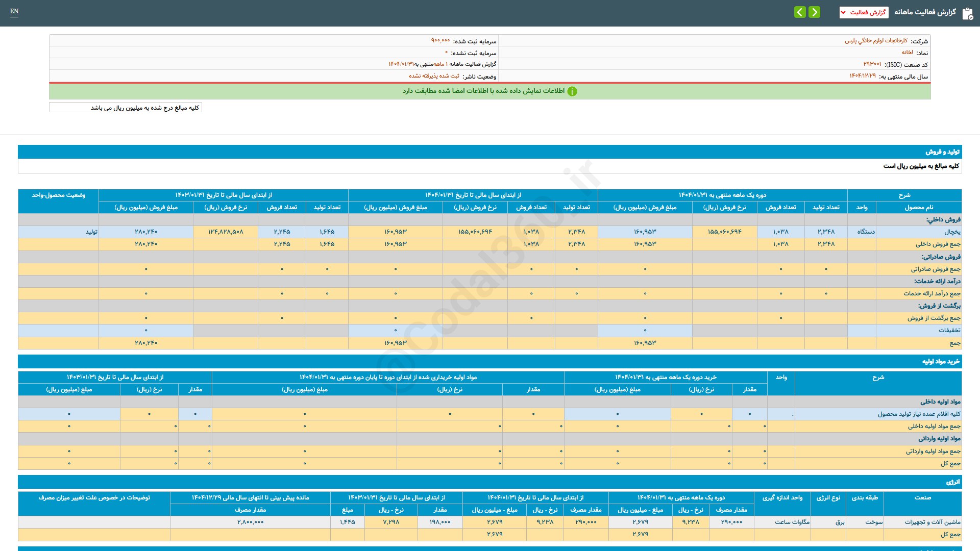This screenshot has width=980, height=551.
Task: Click the تولید و فروش section header
Action: click(x=942, y=152)
